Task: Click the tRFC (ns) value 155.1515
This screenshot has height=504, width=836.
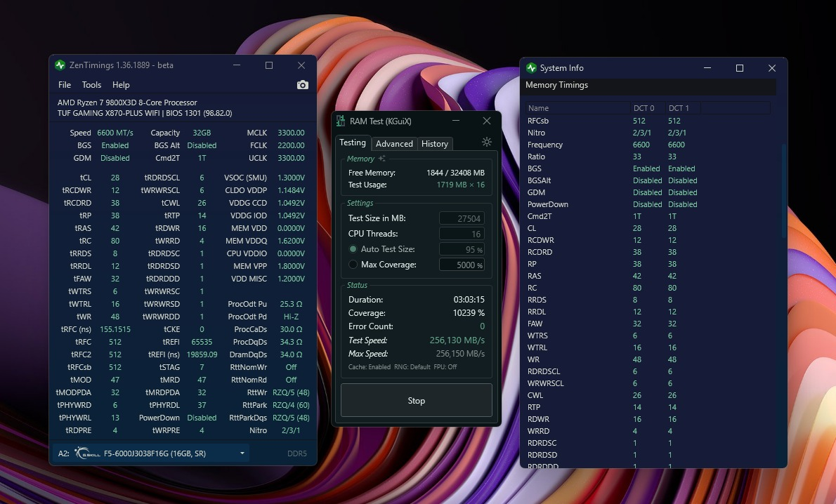Action: coord(115,329)
